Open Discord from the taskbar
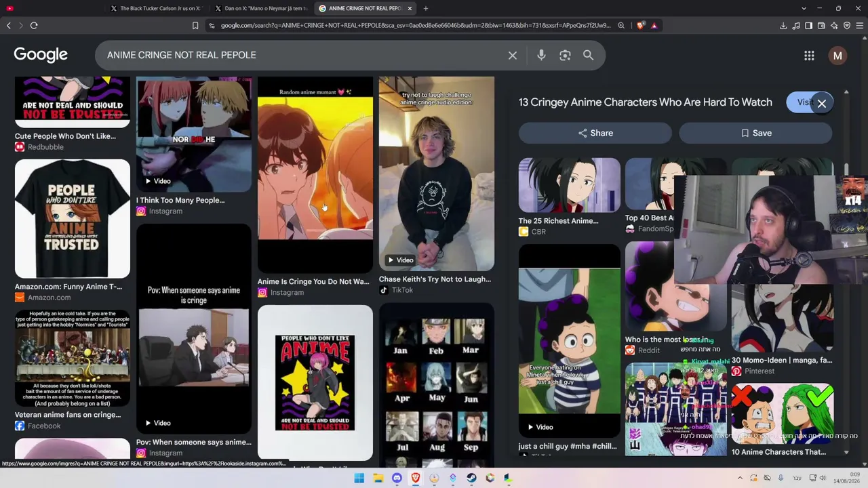 tap(397, 478)
